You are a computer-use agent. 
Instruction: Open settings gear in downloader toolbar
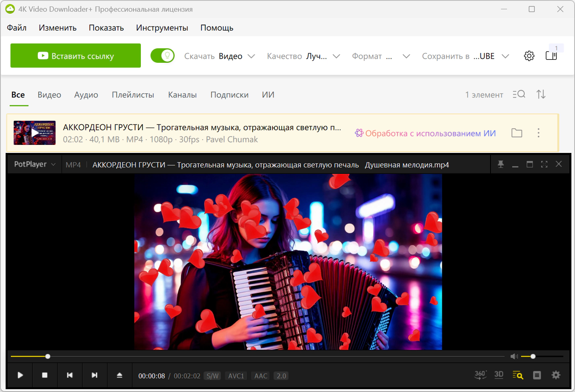(529, 56)
